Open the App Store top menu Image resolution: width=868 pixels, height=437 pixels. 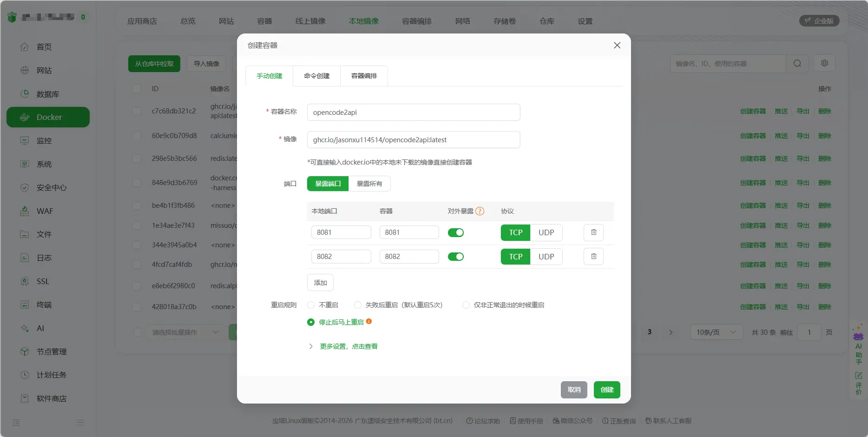[142, 21]
